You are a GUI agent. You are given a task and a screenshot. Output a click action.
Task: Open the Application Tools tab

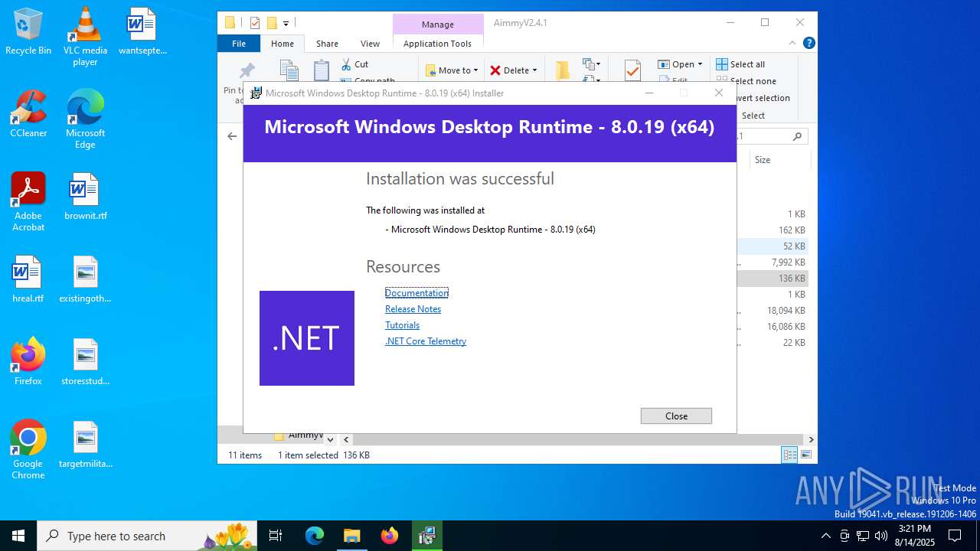tap(437, 44)
